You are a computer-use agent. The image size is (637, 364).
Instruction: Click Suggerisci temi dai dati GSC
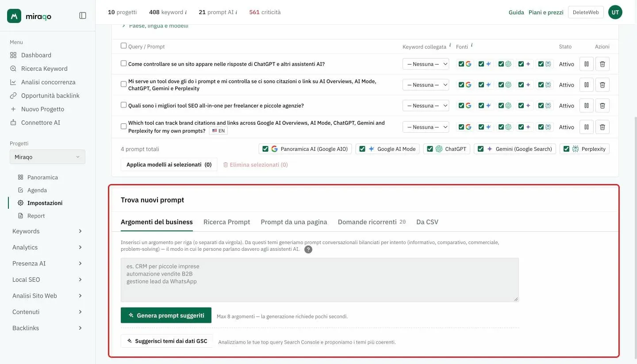(x=167, y=341)
